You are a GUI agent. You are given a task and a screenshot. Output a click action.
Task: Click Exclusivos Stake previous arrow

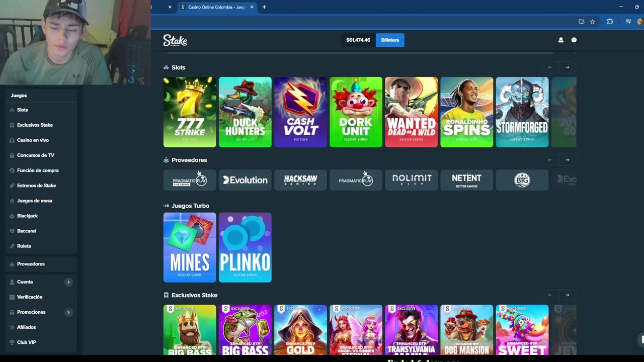[x=550, y=295]
